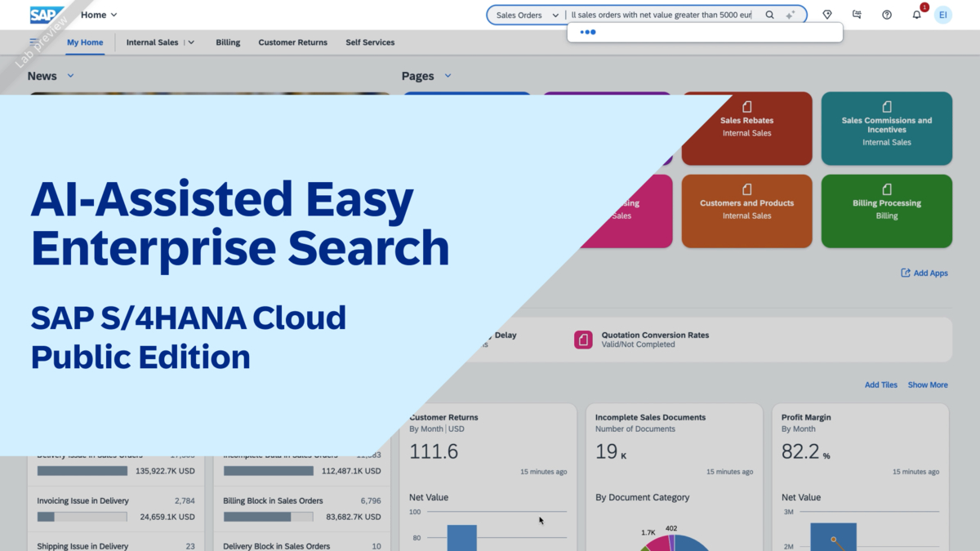Activate the AI sparkle icon beside search

click(790, 14)
